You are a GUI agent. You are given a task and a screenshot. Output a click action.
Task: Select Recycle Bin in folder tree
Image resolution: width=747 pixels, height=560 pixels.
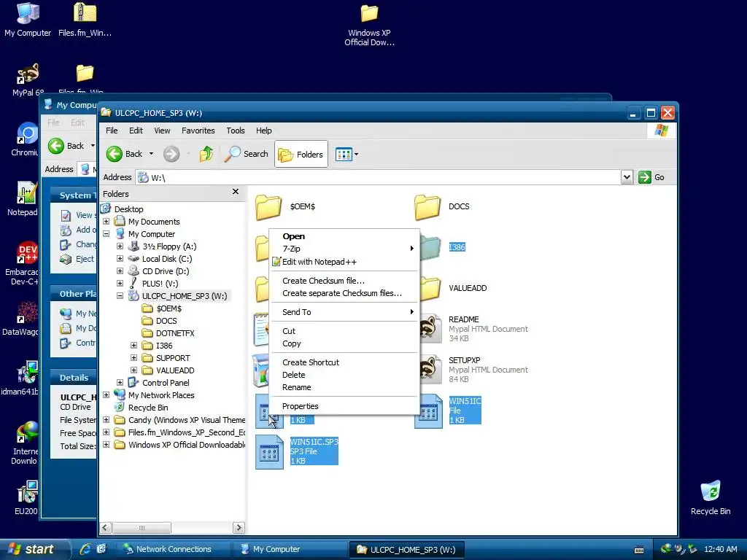[x=147, y=408]
